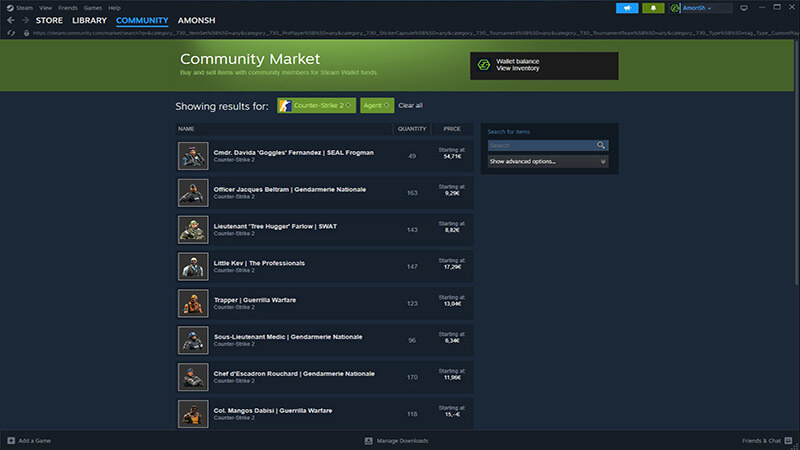Open the Friends menu
The width and height of the screenshot is (800, 450).
tap(68, 8)
